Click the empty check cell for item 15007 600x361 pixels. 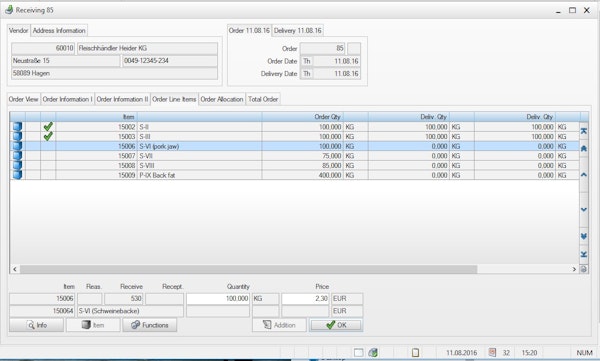[48, 156]
